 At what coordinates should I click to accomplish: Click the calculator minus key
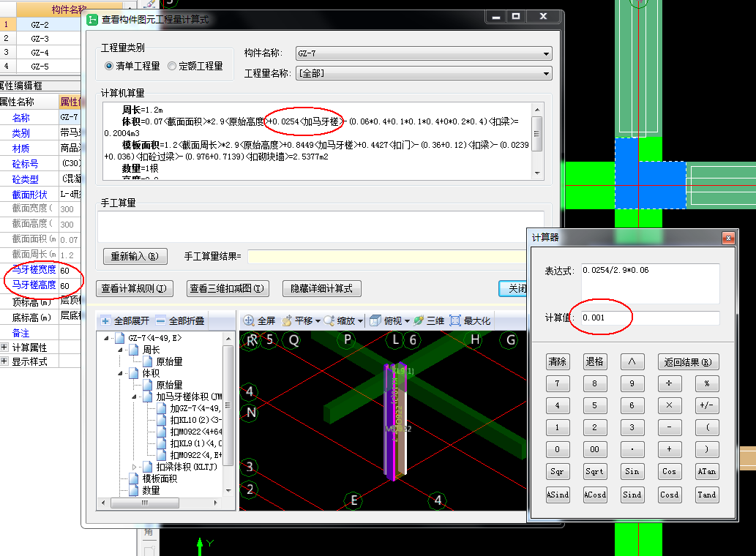[x=669, y=427]
